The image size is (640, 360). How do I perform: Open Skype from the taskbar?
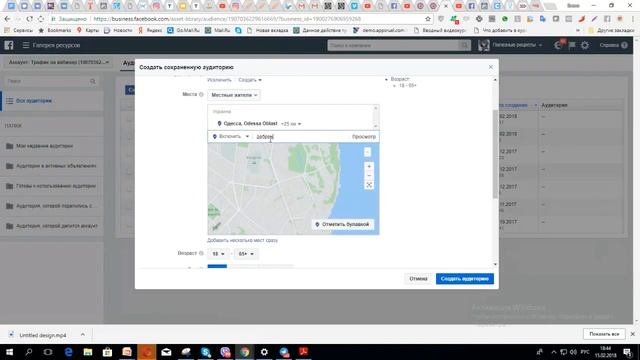(205, 352)
